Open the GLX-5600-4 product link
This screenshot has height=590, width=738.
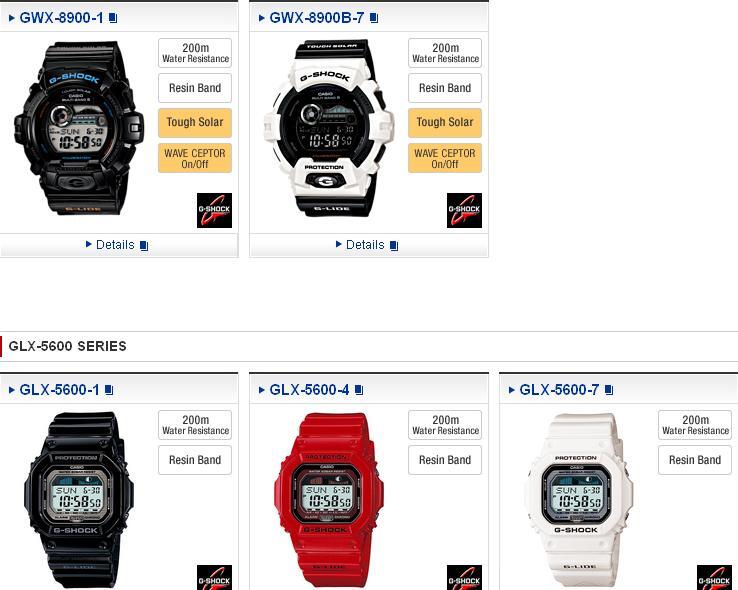pos(309,390)
